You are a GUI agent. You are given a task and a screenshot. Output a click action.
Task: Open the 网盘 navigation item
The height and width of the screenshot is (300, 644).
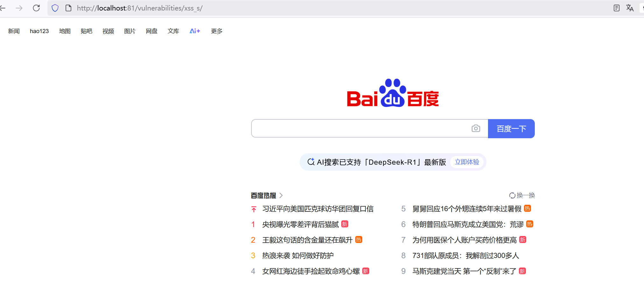(x=152, y=31)
